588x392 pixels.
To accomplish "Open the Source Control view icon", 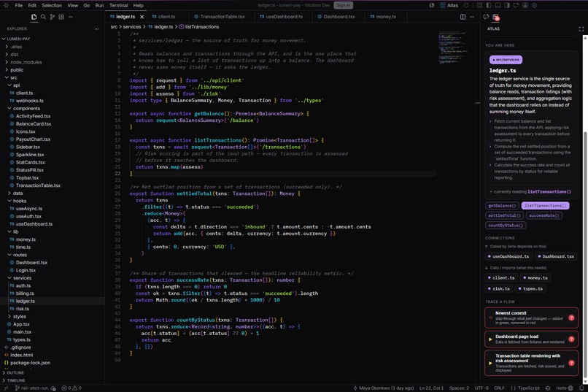I will coord(52,17).
